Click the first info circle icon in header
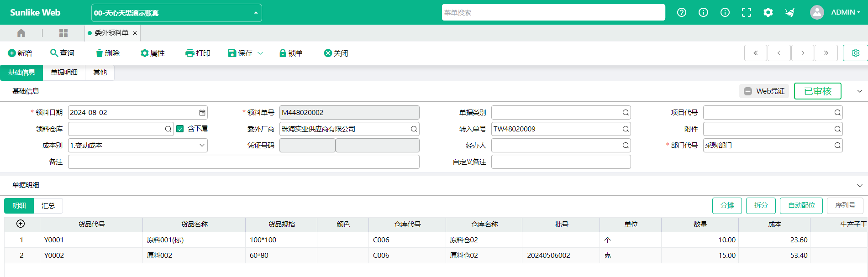 [703, 12]
